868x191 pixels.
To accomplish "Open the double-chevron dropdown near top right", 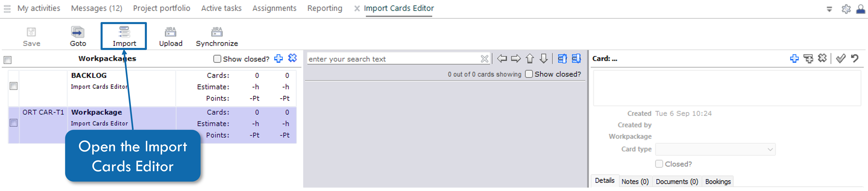I will 829,9.
